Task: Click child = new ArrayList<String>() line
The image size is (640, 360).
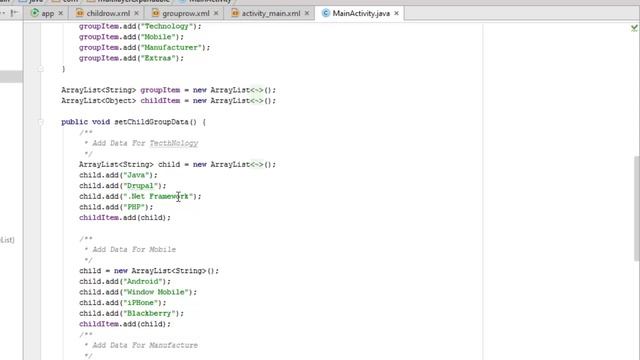Action: point(149,271)
